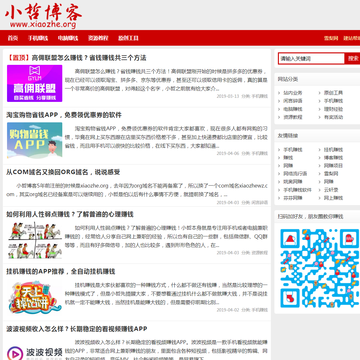
Task: Click the 小哲博客 site logo
Action: point(43,16)
